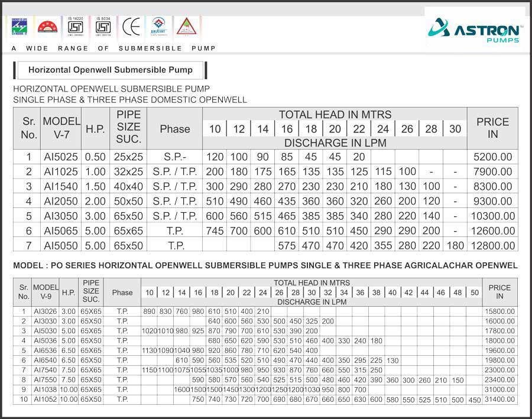532x419 pixels.
Task: Click price '7900.00'
Action: click(x=492, y=171)
